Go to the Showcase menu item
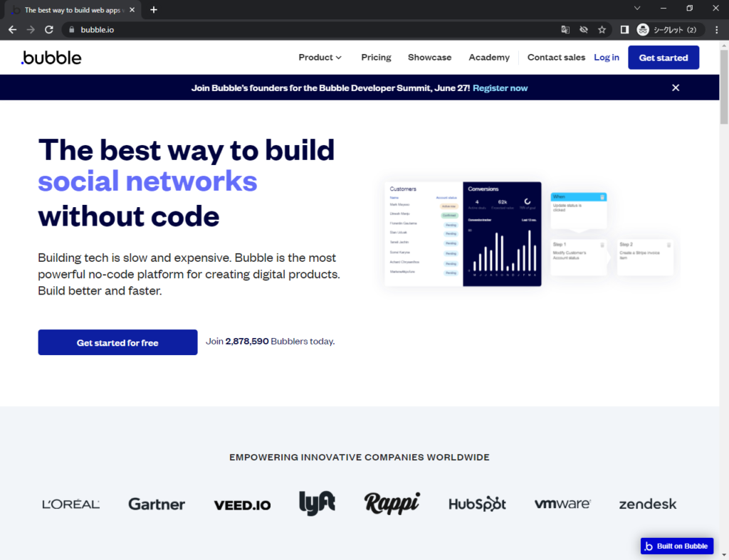729x560 pixels. point(429,58)
